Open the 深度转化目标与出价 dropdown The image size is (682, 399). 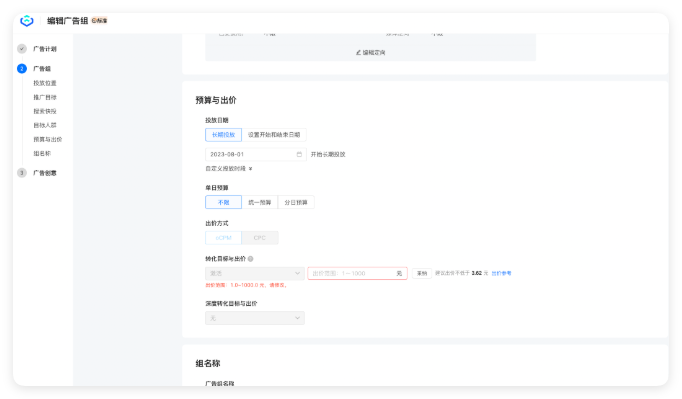tap(255, 318)
